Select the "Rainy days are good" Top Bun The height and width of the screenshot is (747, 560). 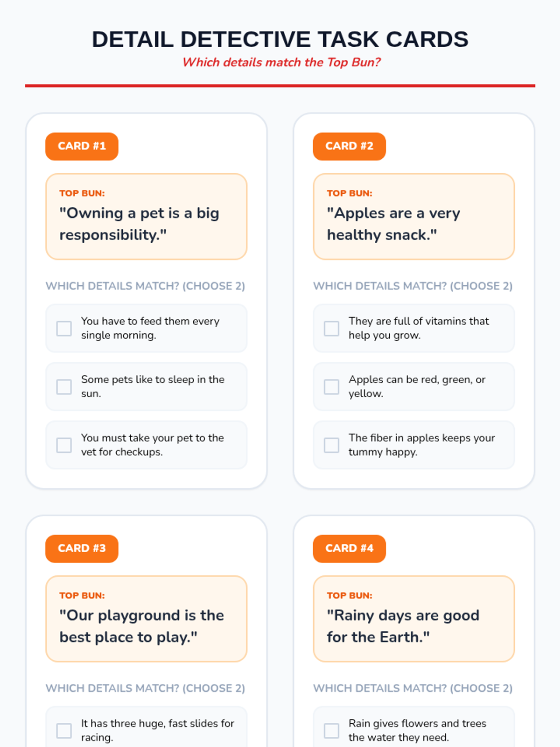click(x=413, y=619)
